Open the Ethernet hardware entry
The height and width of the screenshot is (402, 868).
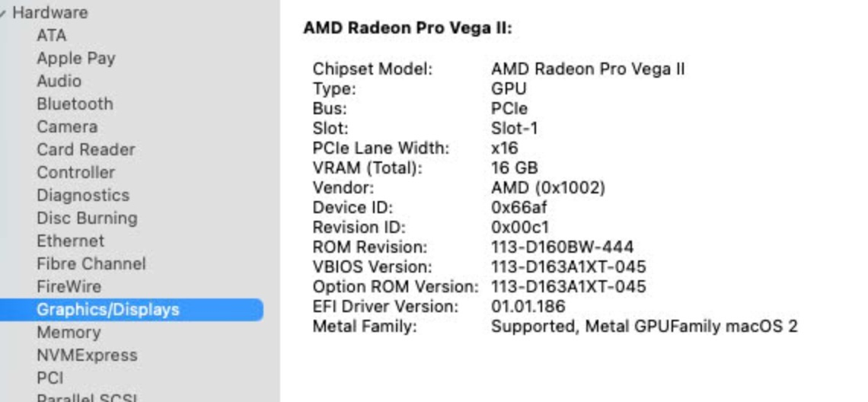click(70, 241)
